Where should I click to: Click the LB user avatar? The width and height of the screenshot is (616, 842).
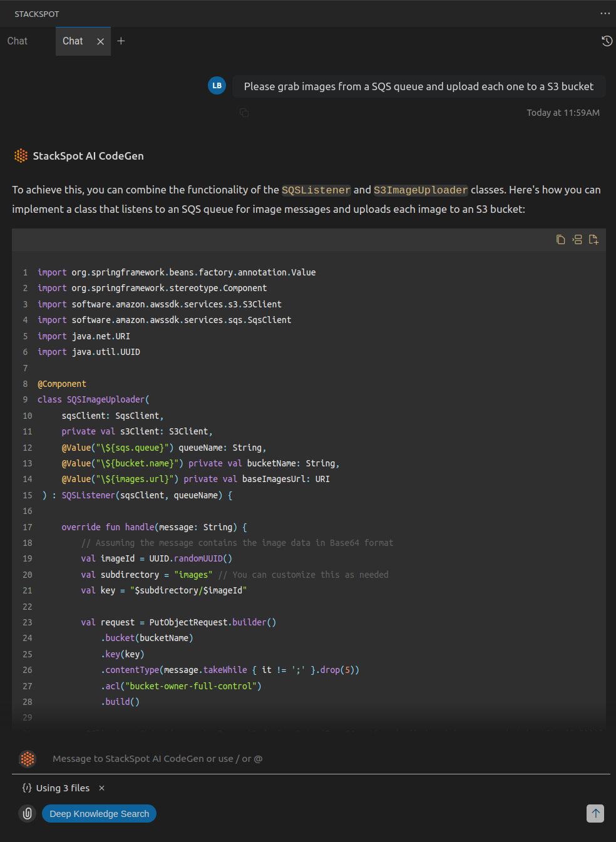[217, 86]
